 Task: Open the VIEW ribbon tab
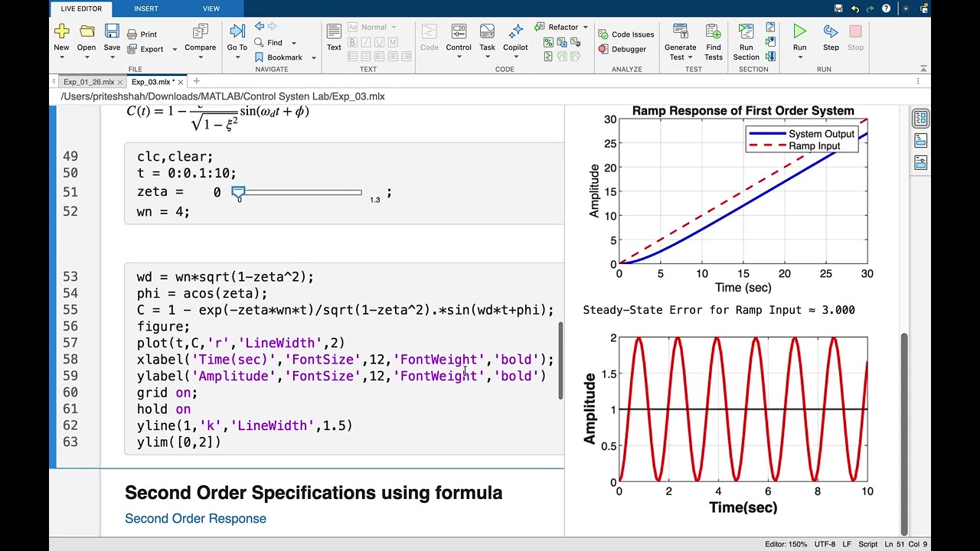[211, 8]
